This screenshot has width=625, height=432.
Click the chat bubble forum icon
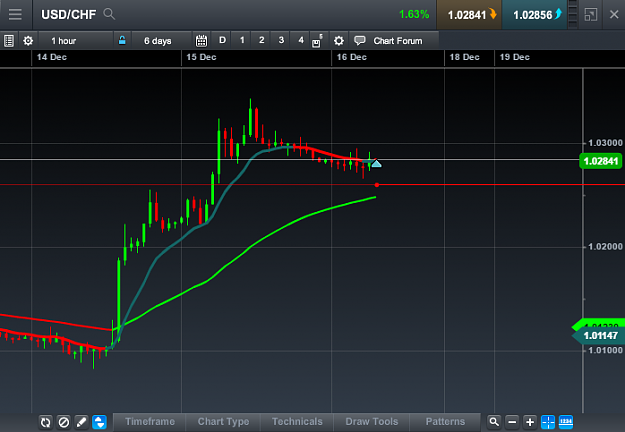point(360,41)
